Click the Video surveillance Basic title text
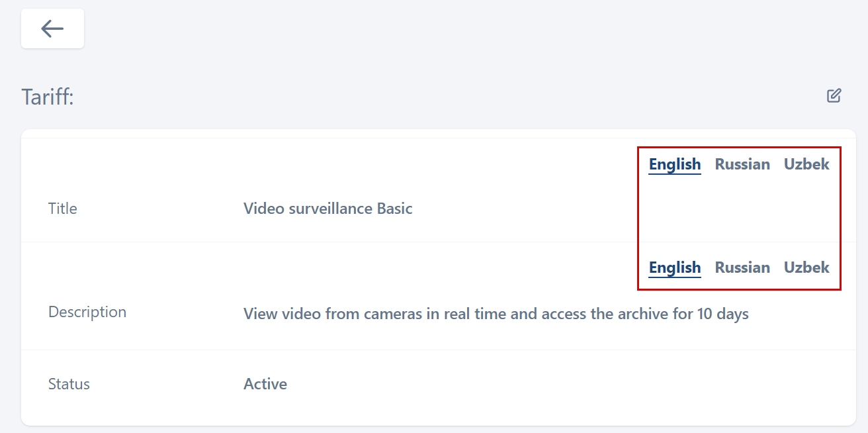 (x=327, y=209)
